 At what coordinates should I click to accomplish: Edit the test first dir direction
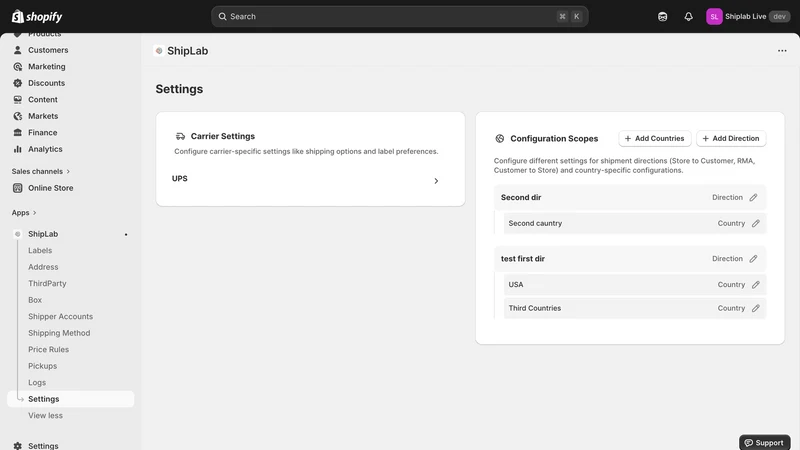(753, 259)
